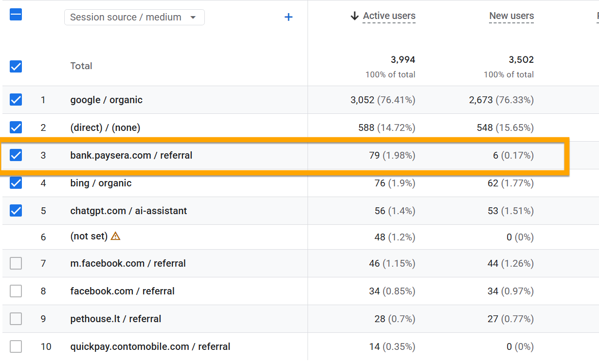Select the pethouse.lt / referral label
The height and width of the screenshot is (364, 599).
116,319
